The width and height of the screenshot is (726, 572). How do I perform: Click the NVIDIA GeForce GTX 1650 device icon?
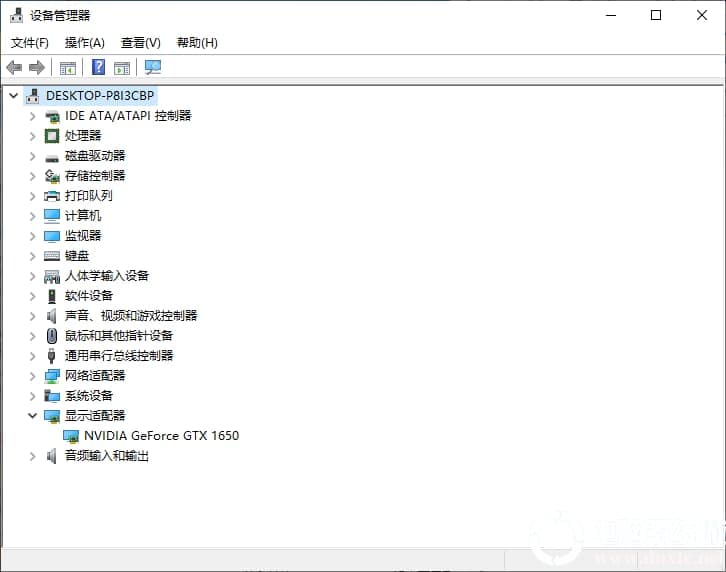71,436
